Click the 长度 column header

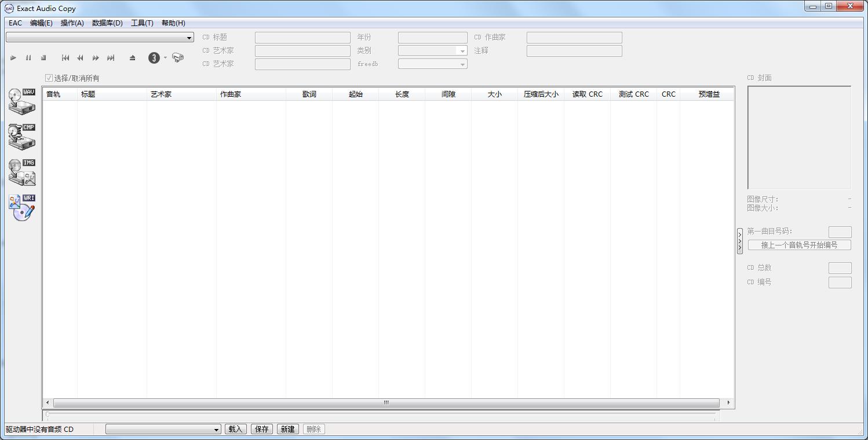point(402,94)
